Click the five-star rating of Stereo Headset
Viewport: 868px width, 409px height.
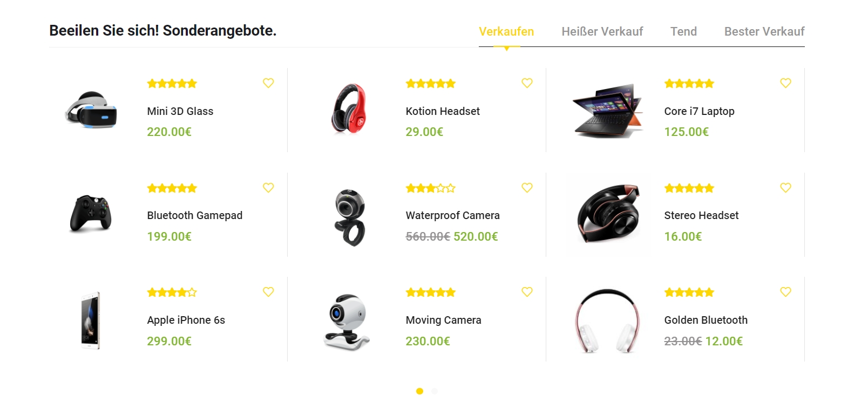689,188
